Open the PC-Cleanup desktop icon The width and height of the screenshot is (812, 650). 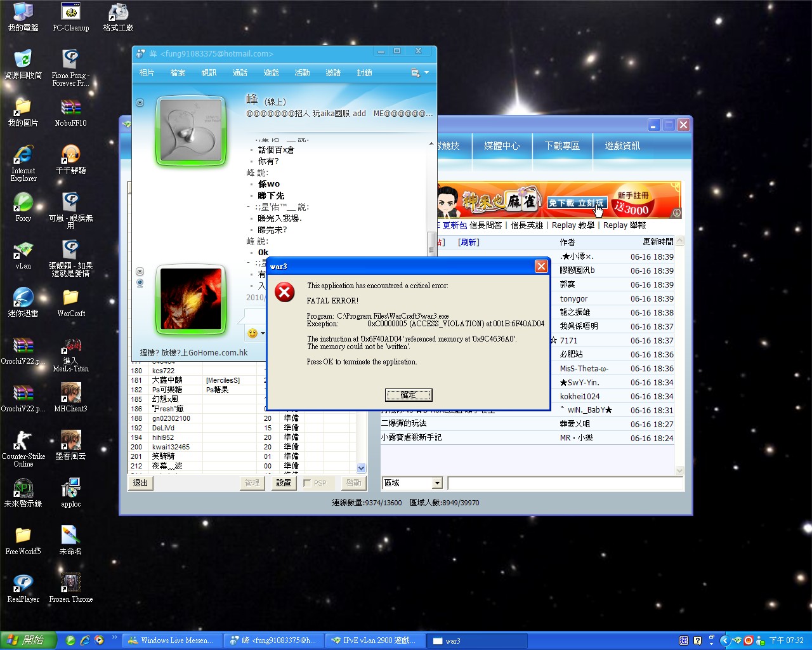70,13
